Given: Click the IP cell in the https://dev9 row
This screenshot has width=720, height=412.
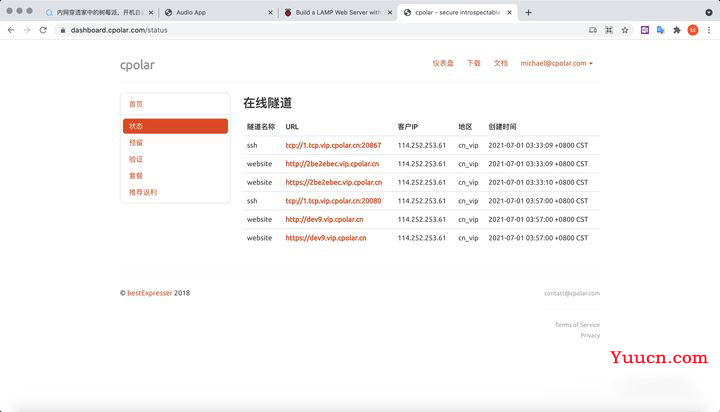Looking at the screenshot, I should coord(422,238).
